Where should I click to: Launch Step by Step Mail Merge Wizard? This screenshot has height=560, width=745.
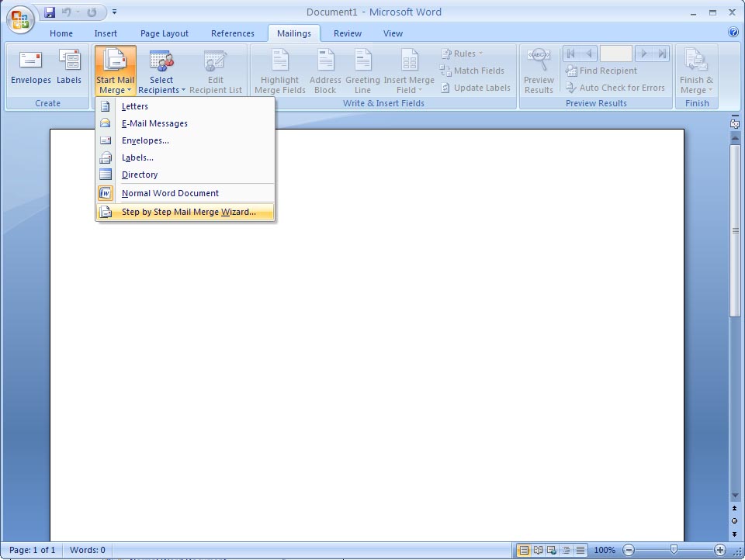(x=185, y=212)
